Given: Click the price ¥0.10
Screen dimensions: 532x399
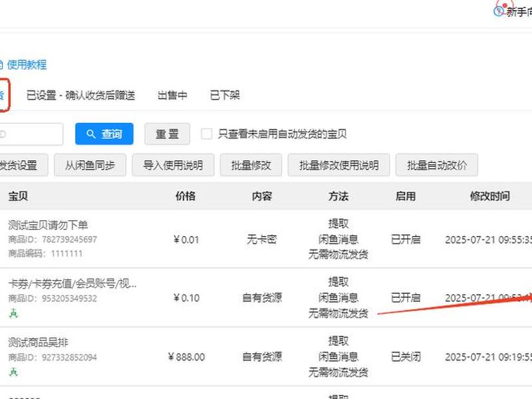Looking at the screenshot, I should (186, 298).
